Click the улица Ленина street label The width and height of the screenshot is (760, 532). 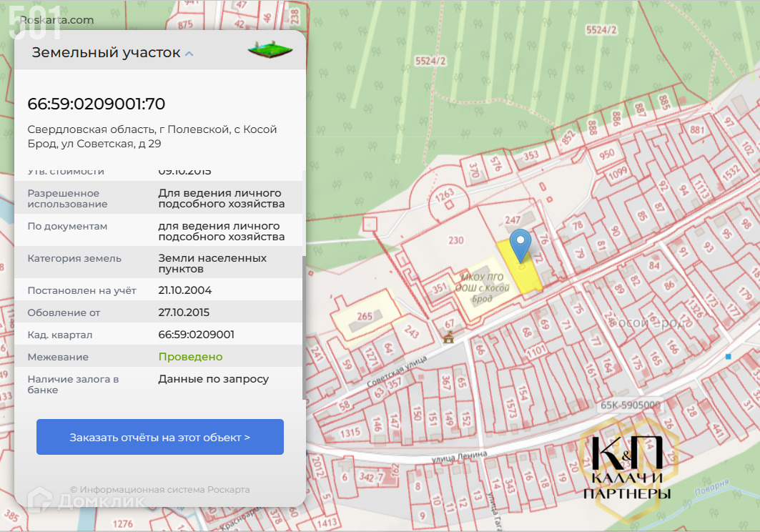pos(459,456)
